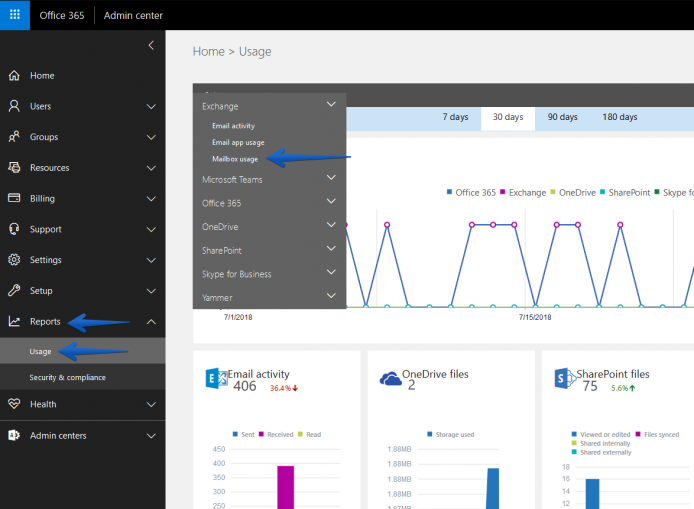This screenshot has height=509, width=694.
Task: Toggle the Exchange series legend swatch
Action: (x=503, y=192)
